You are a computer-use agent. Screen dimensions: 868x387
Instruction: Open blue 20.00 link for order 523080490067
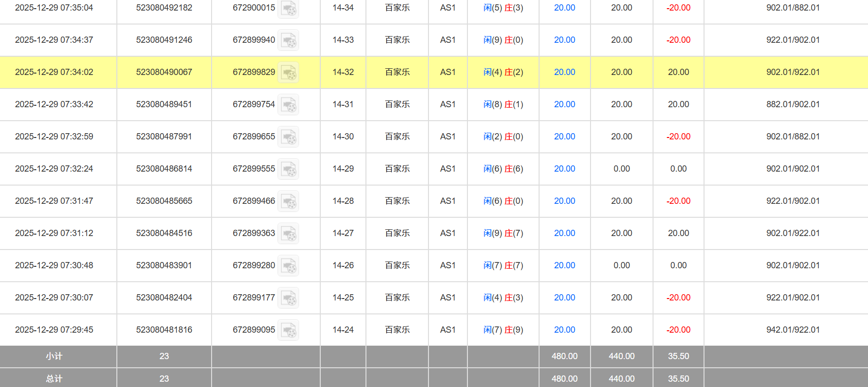point(564,72)
